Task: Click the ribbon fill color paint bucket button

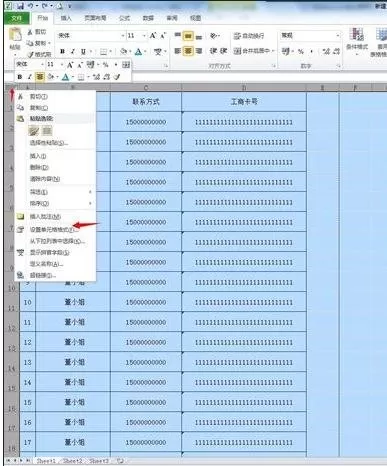Action: [x=123, y=52]
